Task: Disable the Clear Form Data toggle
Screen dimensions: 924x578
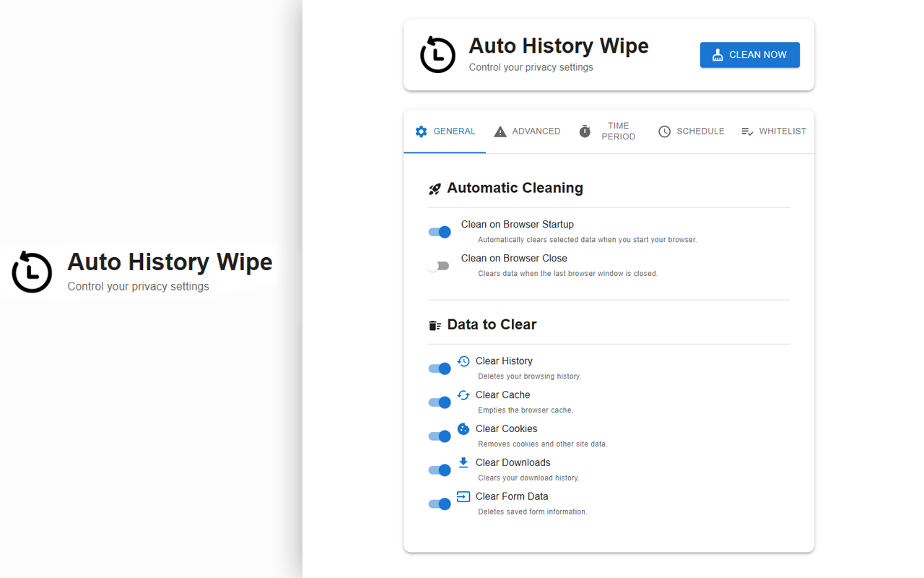Action: (439, 504)
